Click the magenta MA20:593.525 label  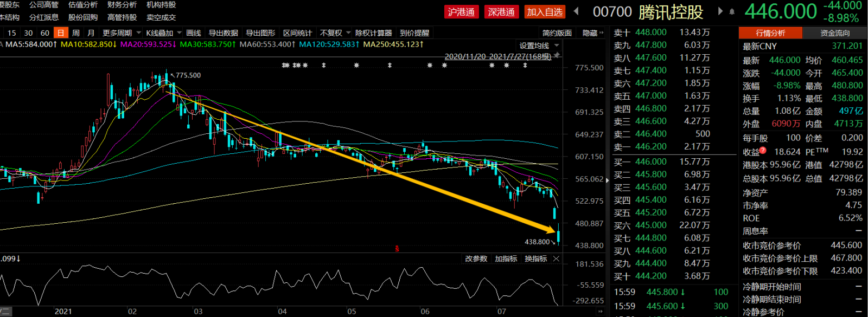tap(148, 44)
